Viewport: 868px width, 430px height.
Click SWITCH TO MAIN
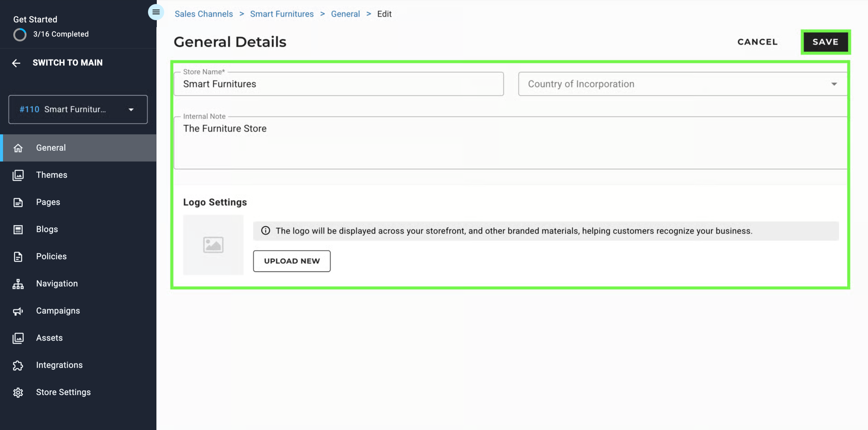point(68,63)
